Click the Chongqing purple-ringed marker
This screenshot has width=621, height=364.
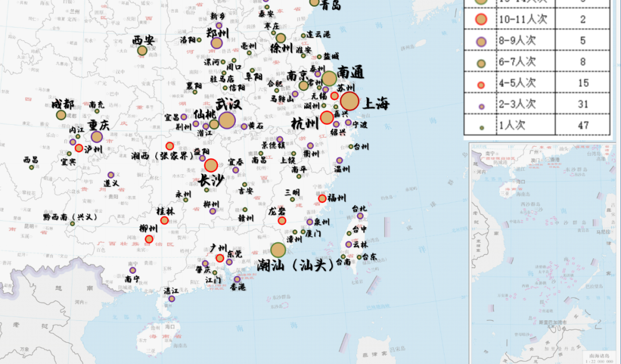(x=97, y=137)
